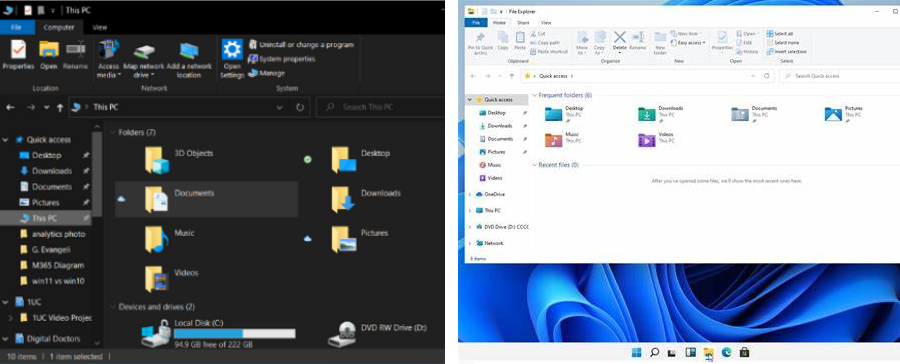Collapse Digital Doctors node in navigation pane

(x=6, y=339)
